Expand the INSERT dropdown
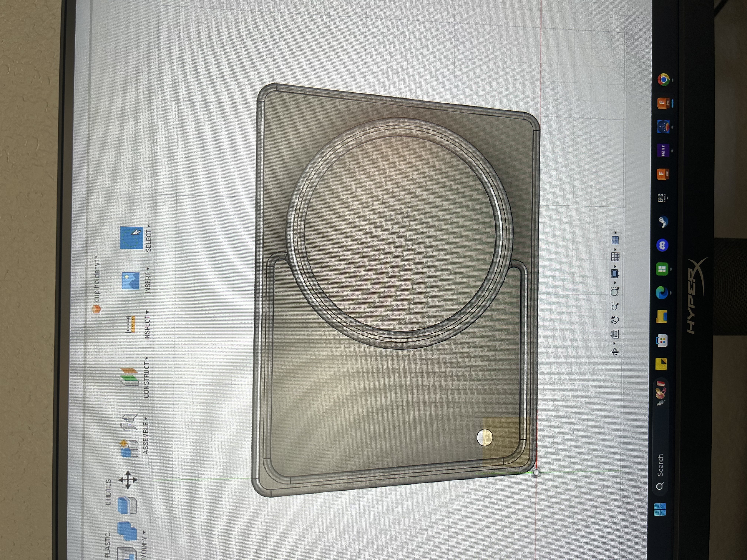Image resolution: width=747 pixels, height=560 pixels. [148, 280]
